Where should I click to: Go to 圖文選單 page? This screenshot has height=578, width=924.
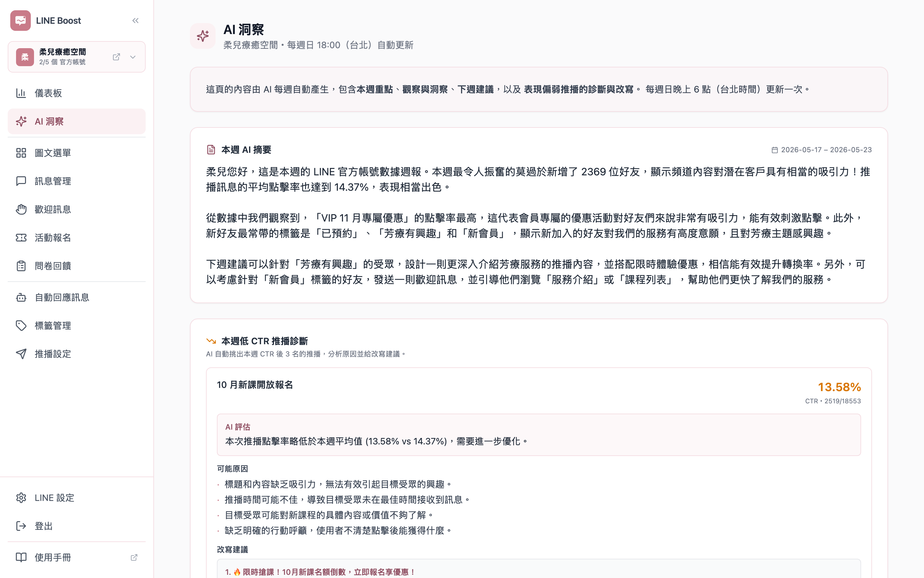click(x=76, y=153)
